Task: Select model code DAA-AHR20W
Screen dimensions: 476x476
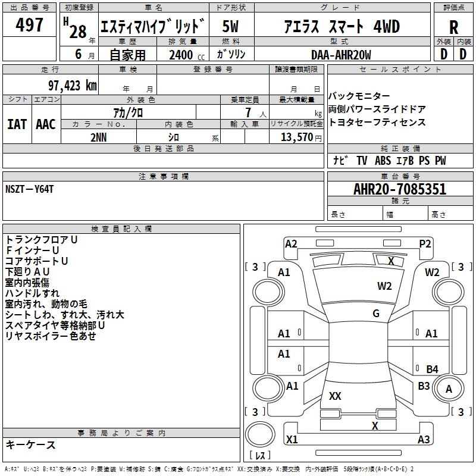Action: pos(340,55)
